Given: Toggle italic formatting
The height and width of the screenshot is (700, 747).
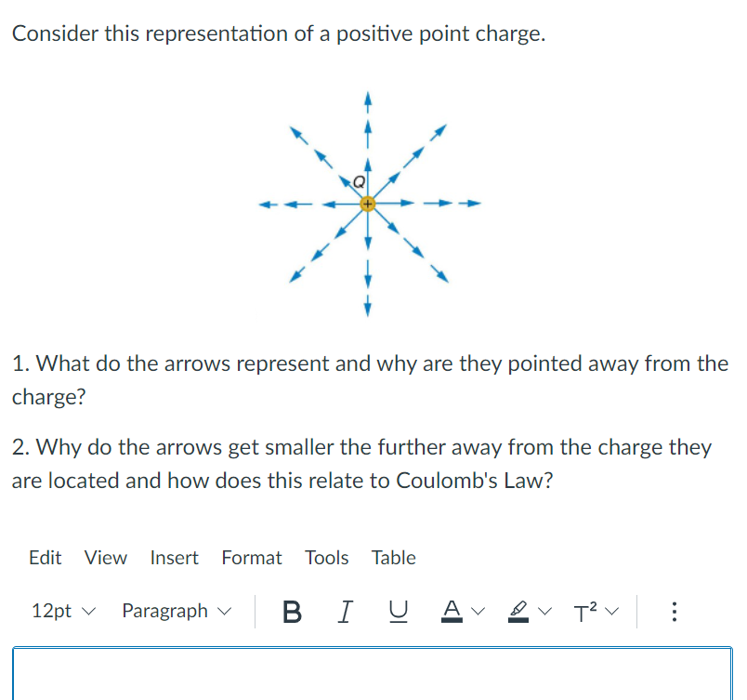Looking at the screenshot, I should coord(344,611).
